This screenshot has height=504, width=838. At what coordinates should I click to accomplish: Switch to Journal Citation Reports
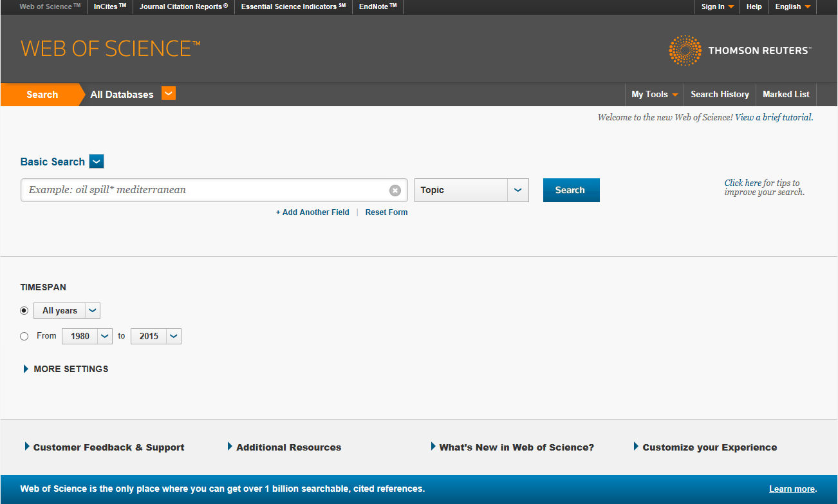(183, 6)
